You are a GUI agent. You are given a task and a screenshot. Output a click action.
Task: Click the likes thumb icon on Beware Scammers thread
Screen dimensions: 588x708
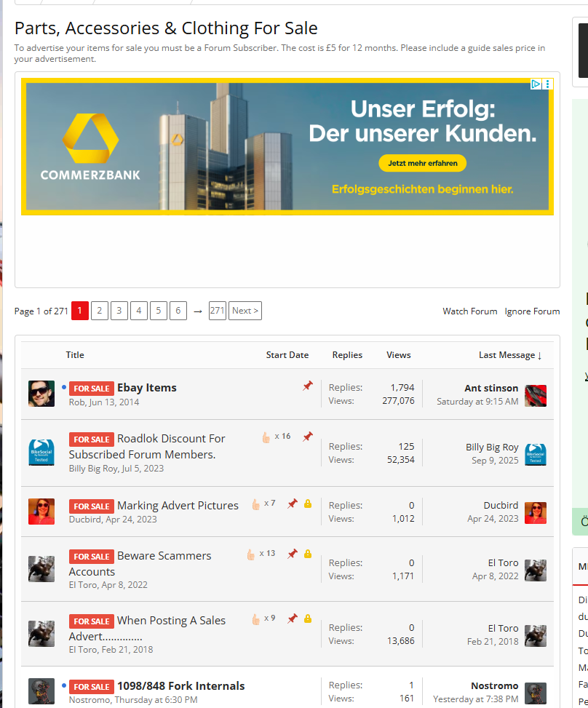coord(251,554)
